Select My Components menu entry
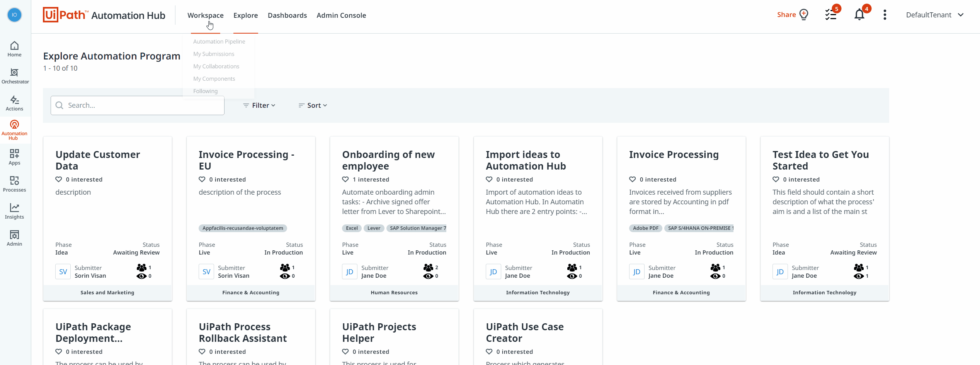This screenshot has width=980, height=365. pos(214,78)
